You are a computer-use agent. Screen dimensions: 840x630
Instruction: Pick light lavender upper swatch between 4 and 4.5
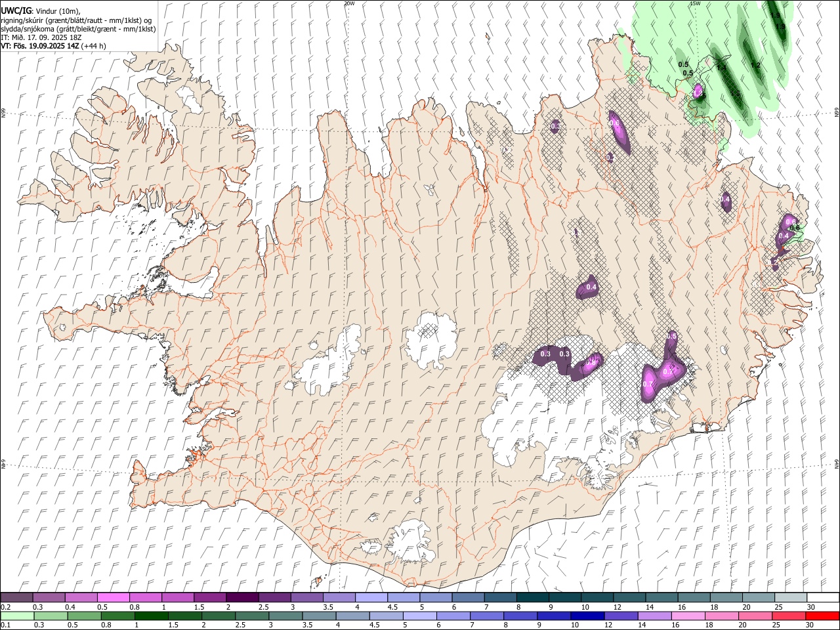click(371, 598)
